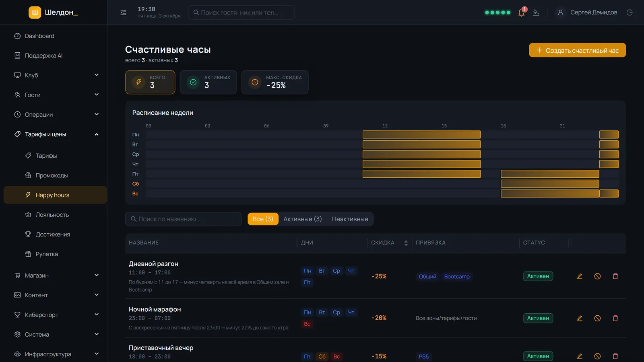Deactivate Приставочный вечер with the block icon
The image size is (644, 362).
[597, 356]
